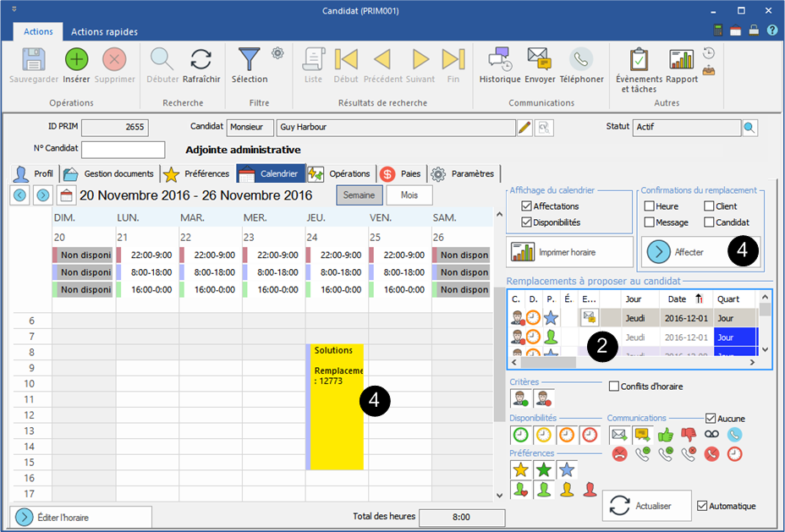Image resolution: width=785 pixels, height=532 pixels.
Task: Enable Conflits d'horaire checkbox
Action: click(x=614, y=387)
